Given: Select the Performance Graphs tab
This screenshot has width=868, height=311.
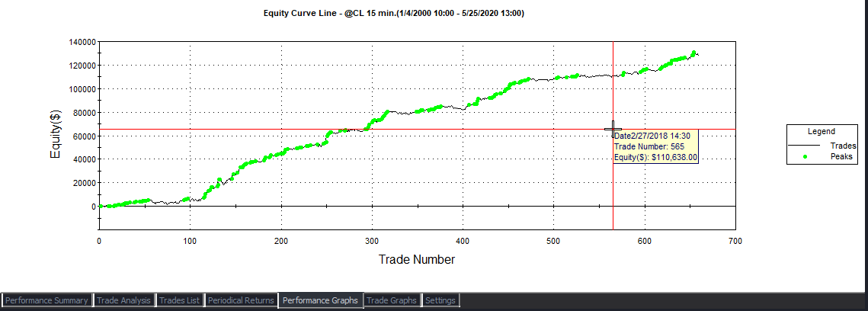Looking at the screenshot, I should pyautogui.click(x=320, y=300).
